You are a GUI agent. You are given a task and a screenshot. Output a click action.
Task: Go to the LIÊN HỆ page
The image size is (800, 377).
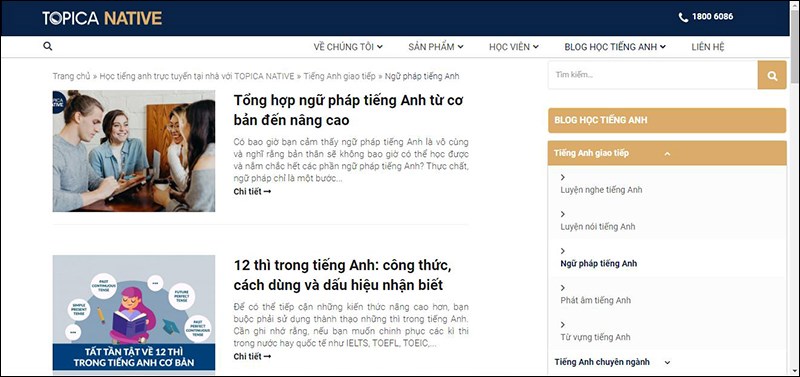pos(708,47)
